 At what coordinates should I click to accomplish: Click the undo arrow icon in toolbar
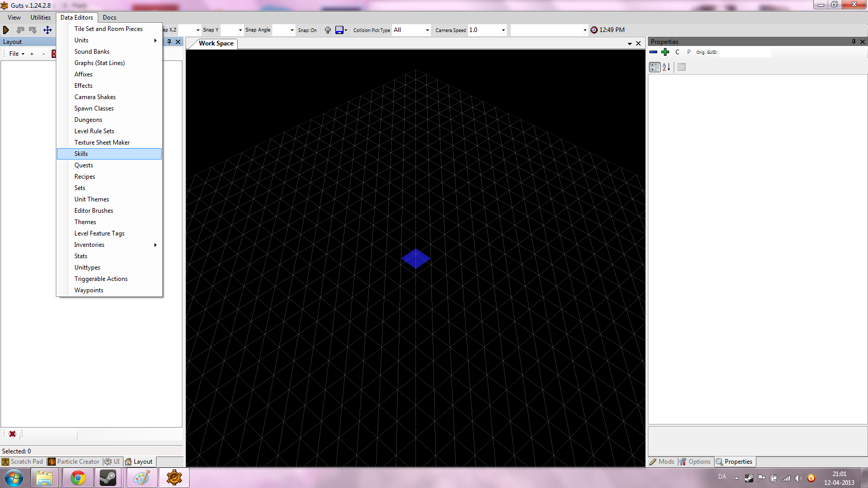click(x=21, y=30)
